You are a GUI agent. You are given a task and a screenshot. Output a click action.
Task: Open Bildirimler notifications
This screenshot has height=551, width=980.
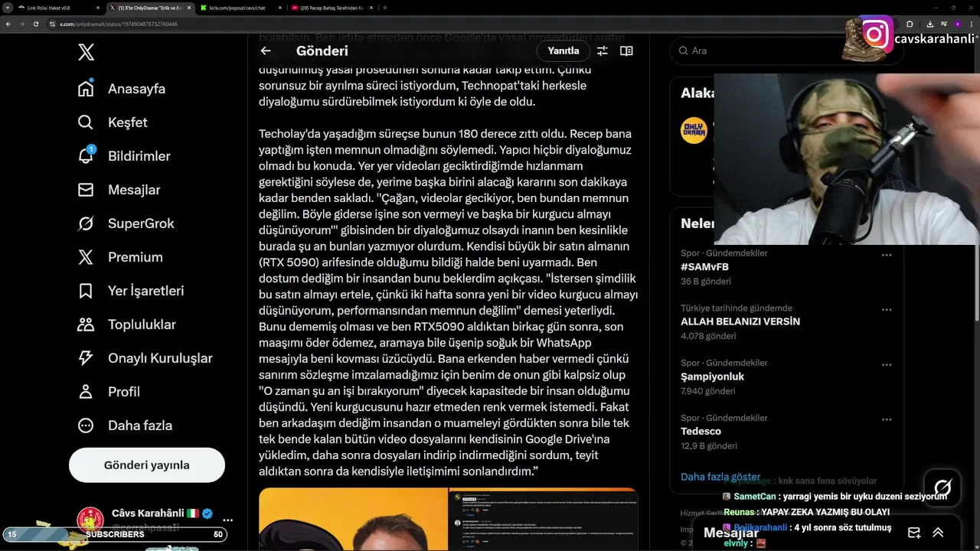pyautogui.click(x=124, y=156)
